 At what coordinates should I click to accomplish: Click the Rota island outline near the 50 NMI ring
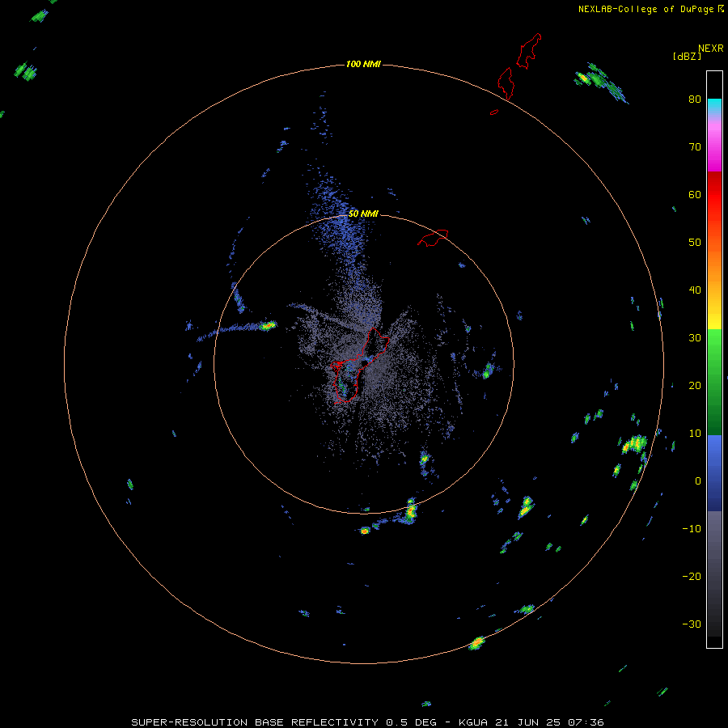433,238
